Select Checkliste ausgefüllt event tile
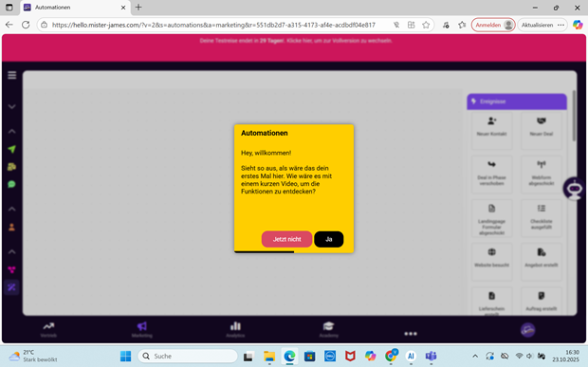588x367 pixels. coord(542,218)
